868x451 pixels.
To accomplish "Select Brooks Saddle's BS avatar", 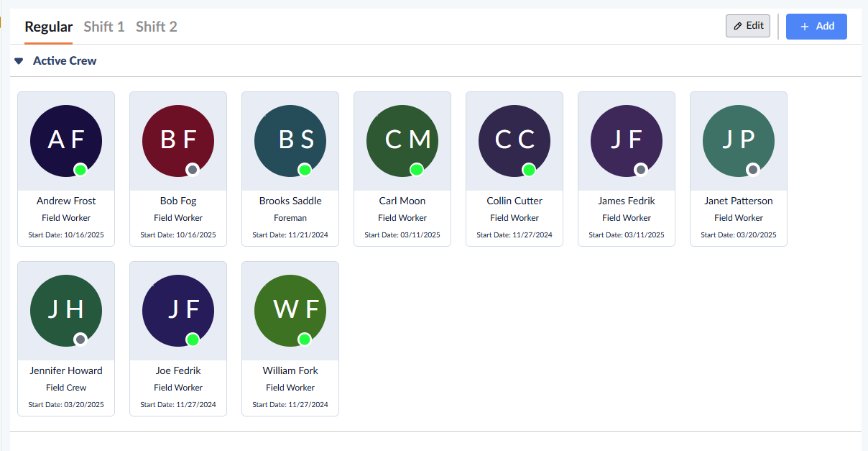I will (290, 141).
